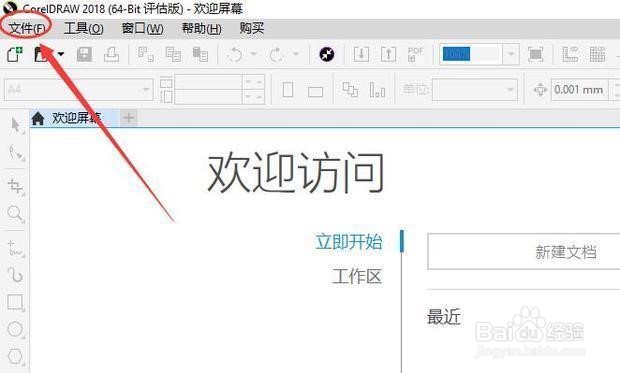Click the Export icon
The image size is (620, 373).
388,54
